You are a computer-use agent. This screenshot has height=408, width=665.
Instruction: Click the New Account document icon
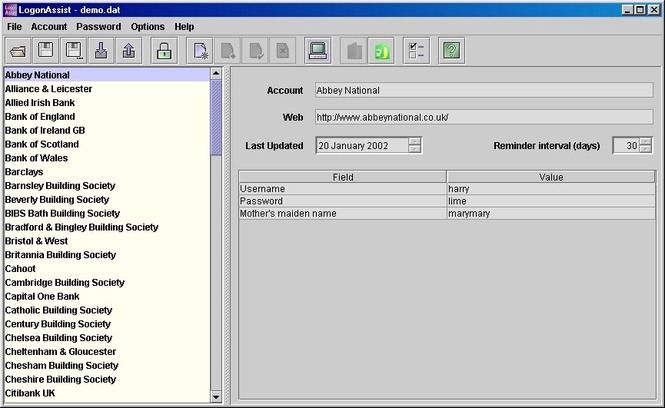(200, 51)
